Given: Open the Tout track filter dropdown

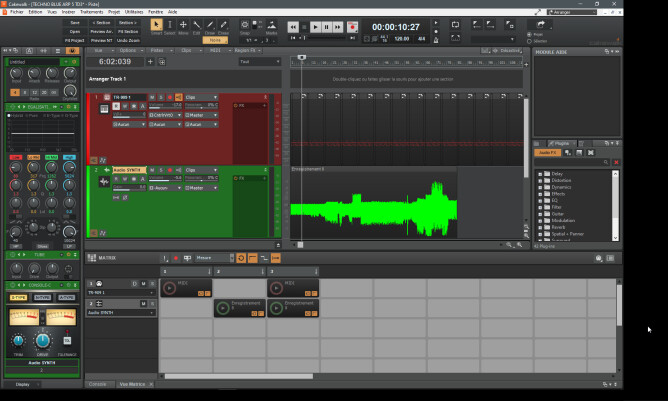Looking at the screenshot, I should 259,62.
